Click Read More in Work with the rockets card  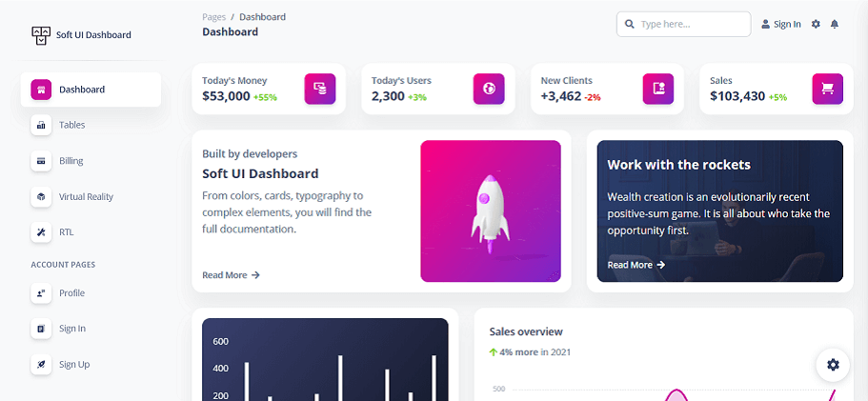tap(636, 265)
